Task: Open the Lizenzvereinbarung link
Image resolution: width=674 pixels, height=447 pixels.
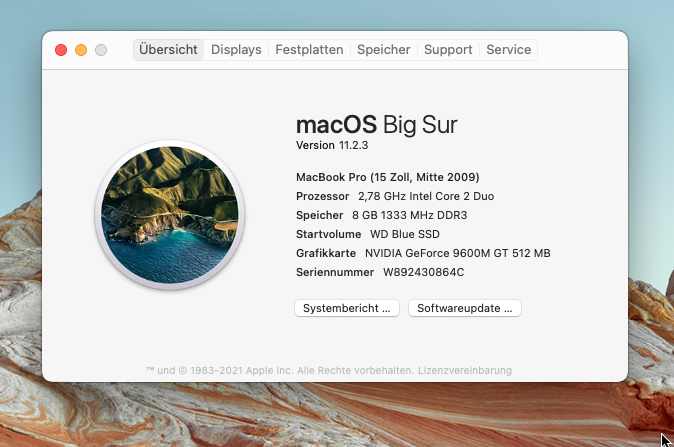Action: 465,370
